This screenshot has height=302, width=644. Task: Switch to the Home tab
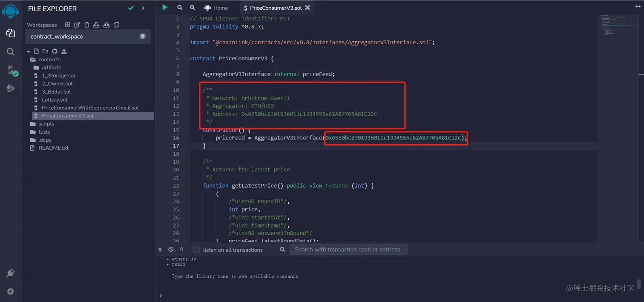click(x=216, y=8)
